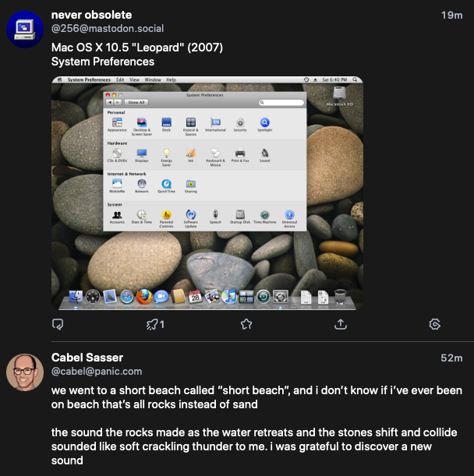The height and width of the screenshot is (476, 474).
Task: Open the @cabel@panic.com handle
Action: click(x=97, y=372)
